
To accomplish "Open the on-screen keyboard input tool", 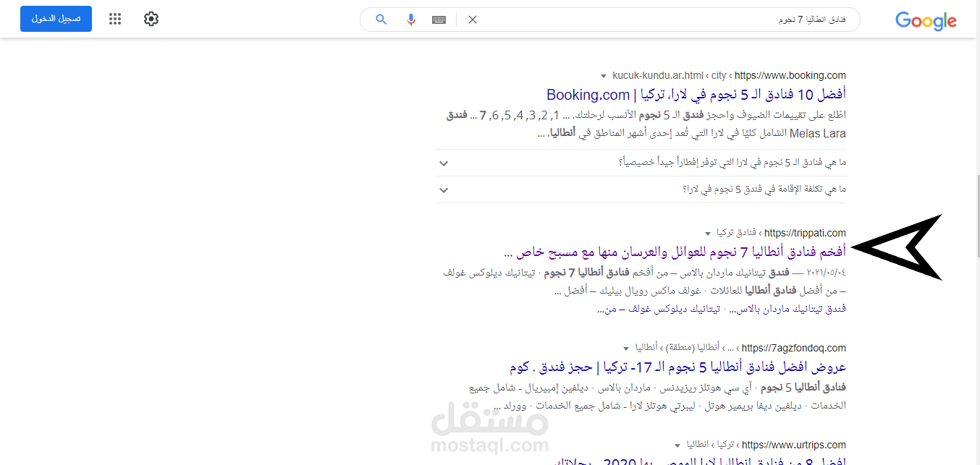I will pyautogui.click(x=439, y=20).
